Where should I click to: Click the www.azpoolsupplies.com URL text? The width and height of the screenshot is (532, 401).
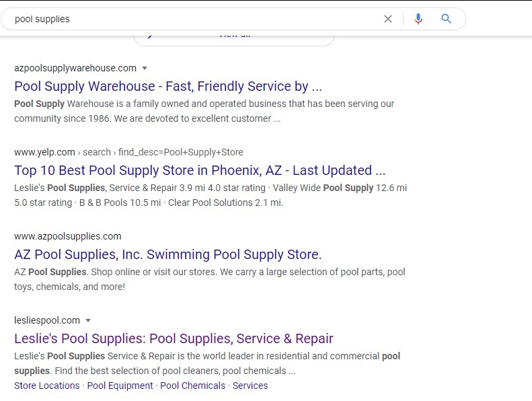[68, 236]
